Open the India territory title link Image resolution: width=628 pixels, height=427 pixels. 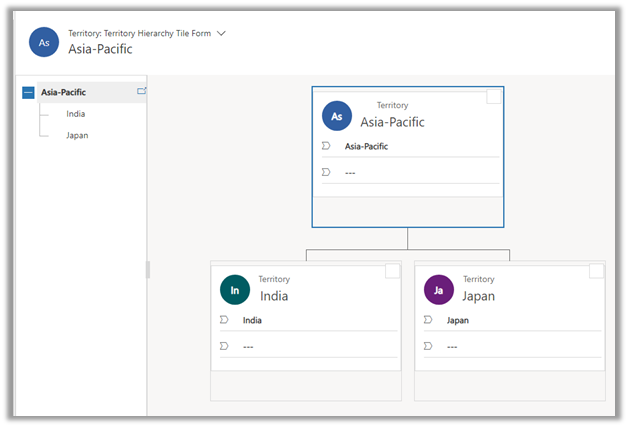(274, 297)
